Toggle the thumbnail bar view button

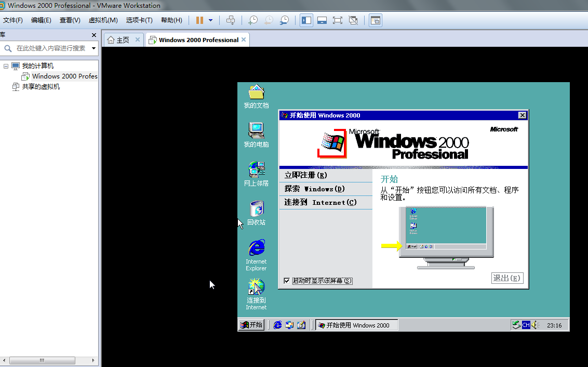322,20
